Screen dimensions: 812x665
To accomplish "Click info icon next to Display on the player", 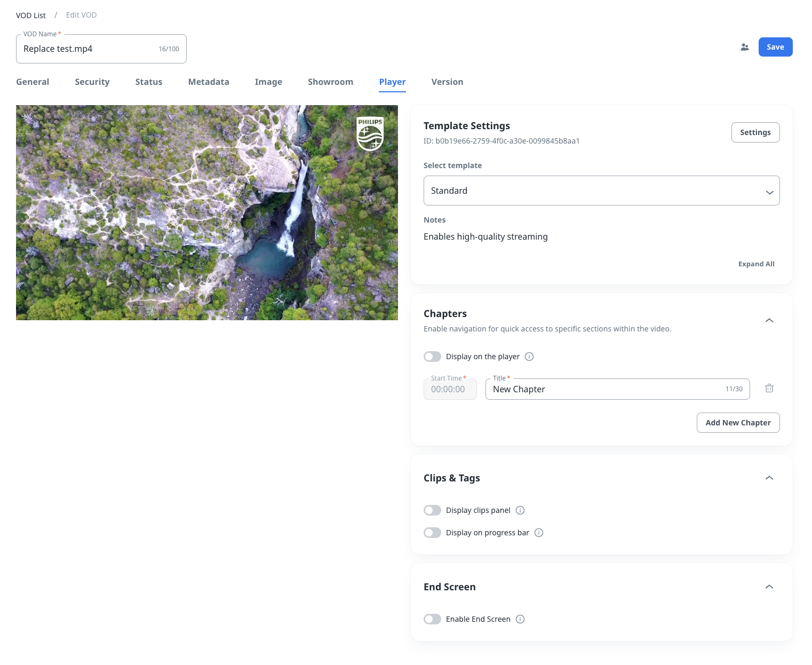I will point(529,357).
